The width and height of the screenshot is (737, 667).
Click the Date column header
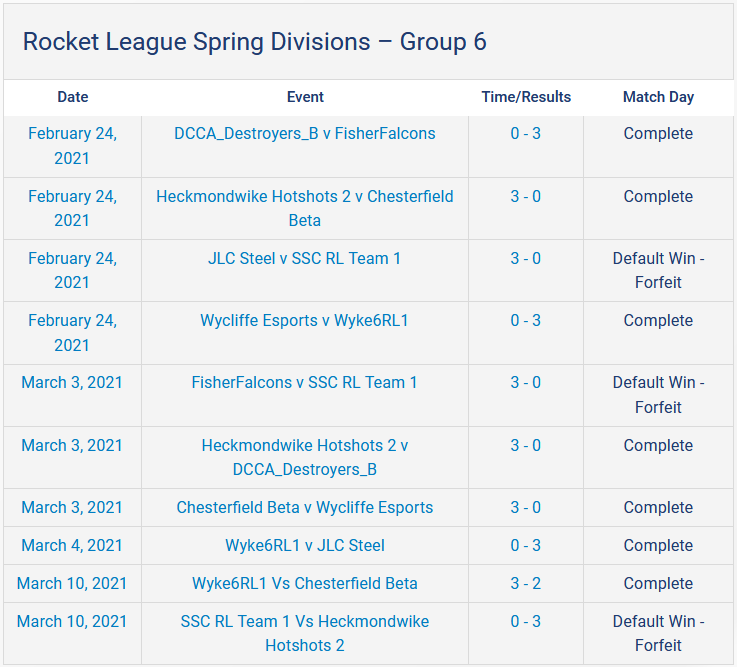(x=72, y=97)
